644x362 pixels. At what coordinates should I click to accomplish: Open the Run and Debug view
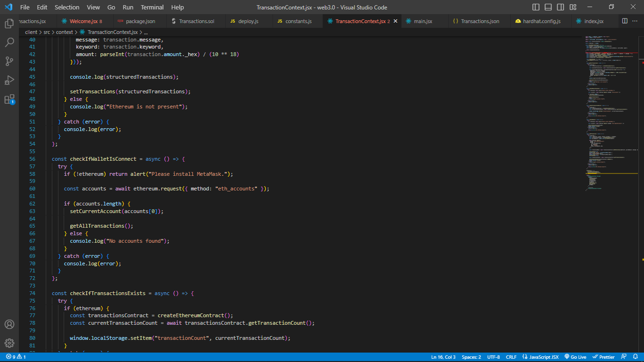tap(9, 80)
